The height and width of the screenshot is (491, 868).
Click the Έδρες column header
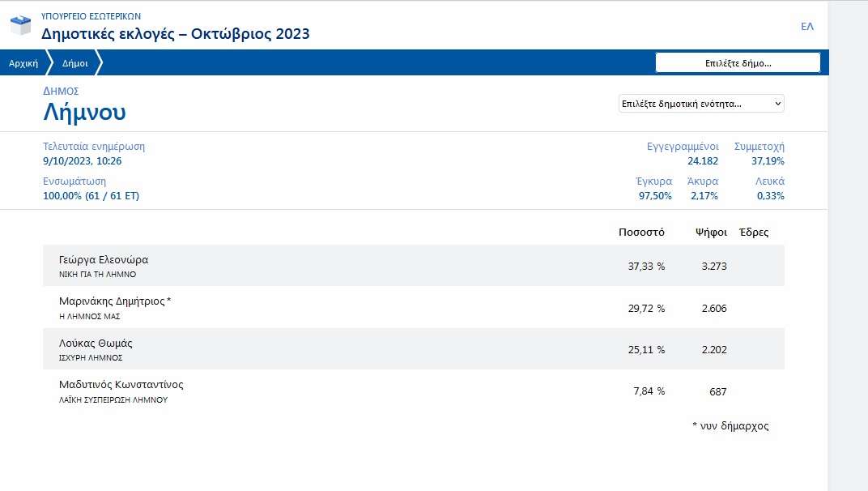pyautogui.click(x=754, y=233)
